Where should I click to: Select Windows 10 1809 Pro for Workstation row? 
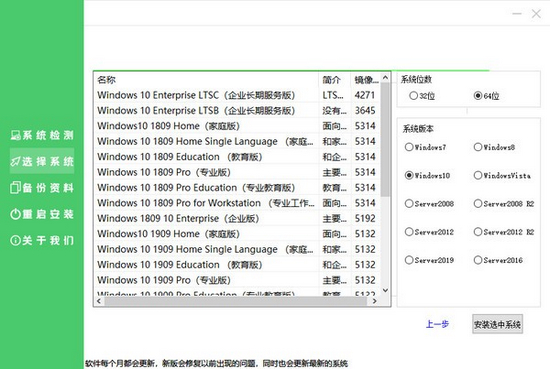point(237,203)
